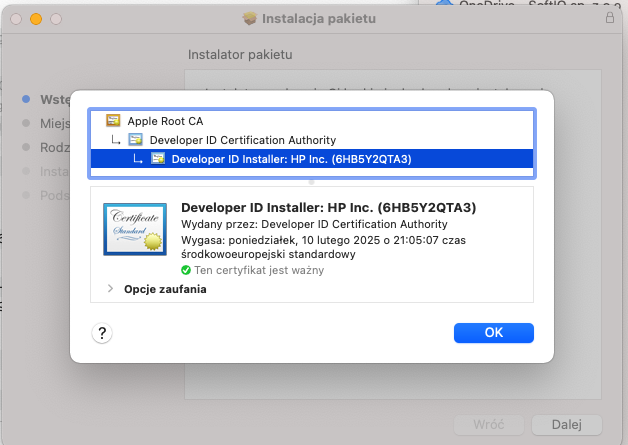Click the green valid-certificate checkmark icon
Image resolution: width=628 pixels, height=445 pixels.
click(x=186, y=270)
